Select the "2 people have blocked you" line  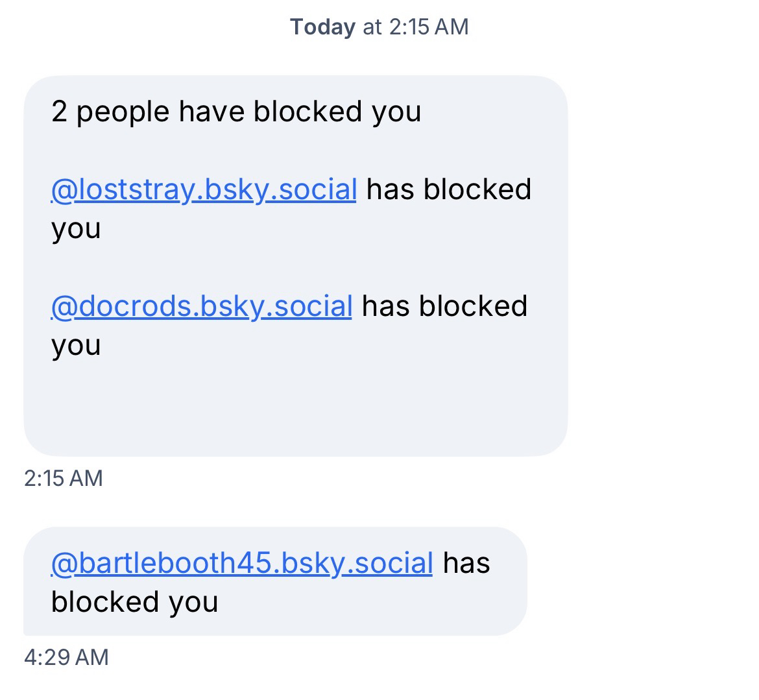[236, 112]
